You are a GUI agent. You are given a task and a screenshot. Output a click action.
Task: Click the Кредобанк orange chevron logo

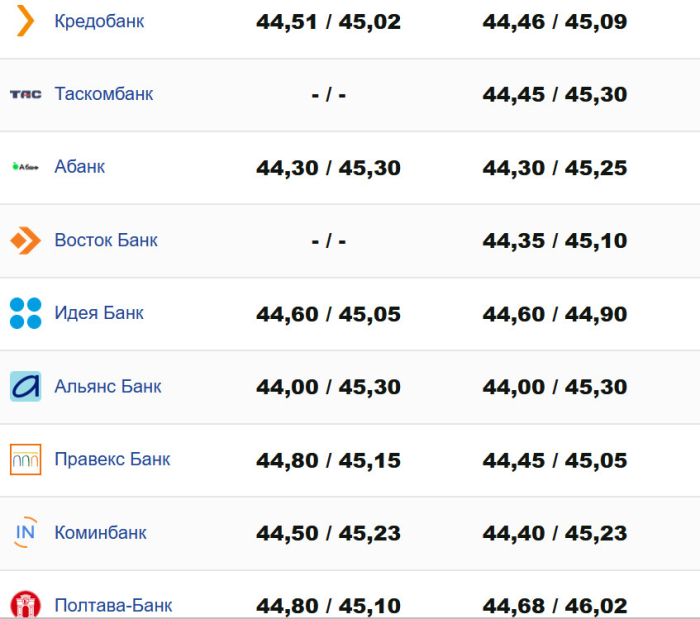click(26, 20)
